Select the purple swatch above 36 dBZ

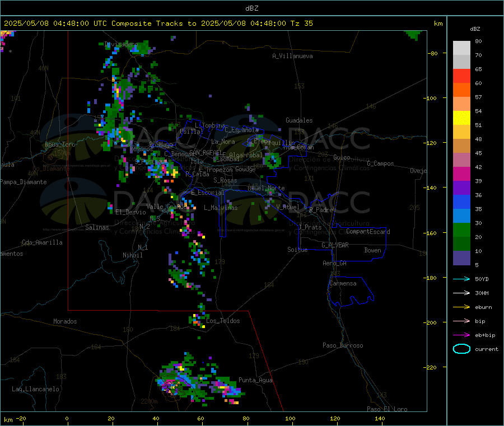pos(461,188)
